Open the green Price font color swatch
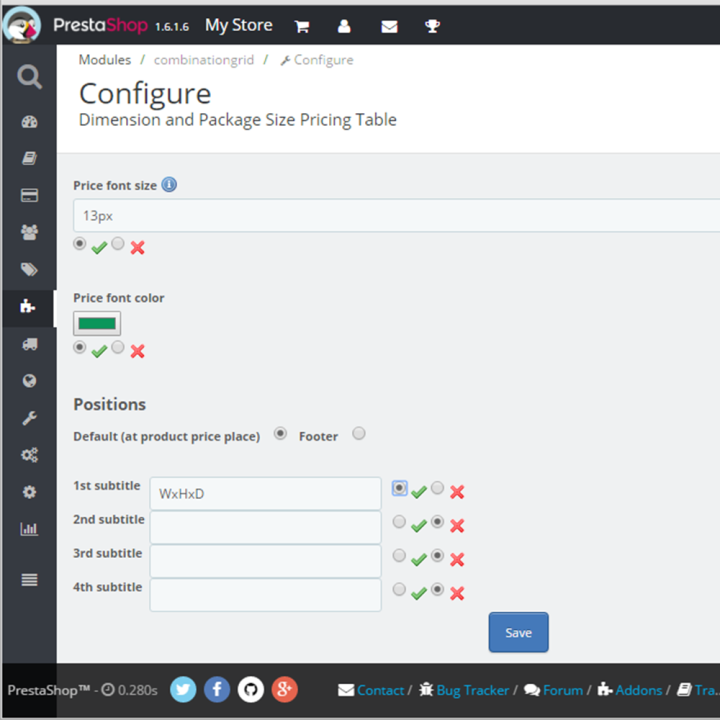Screen dimensions: 720x720 point(97,323)
